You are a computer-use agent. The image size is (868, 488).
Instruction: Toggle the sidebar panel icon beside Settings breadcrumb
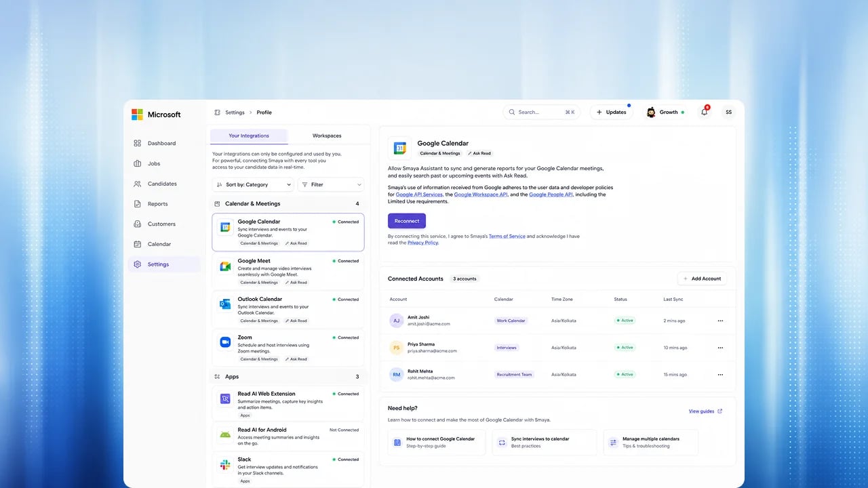click(x=217, y=113)
